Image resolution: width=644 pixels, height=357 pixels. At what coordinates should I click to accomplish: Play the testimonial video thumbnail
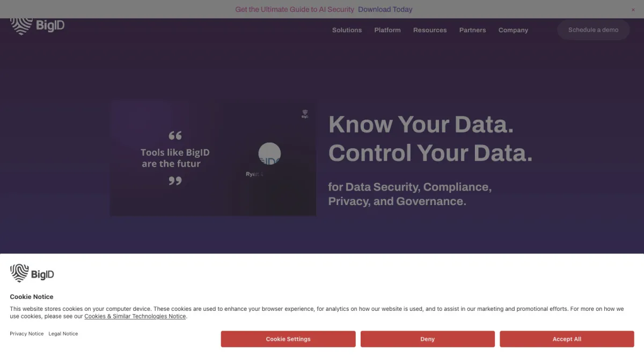pos(213,159)
